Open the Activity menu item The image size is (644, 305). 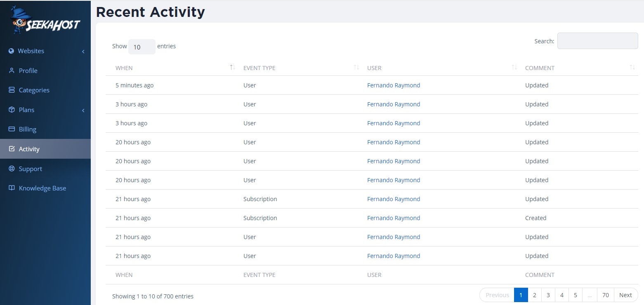(x=29, y=149)
